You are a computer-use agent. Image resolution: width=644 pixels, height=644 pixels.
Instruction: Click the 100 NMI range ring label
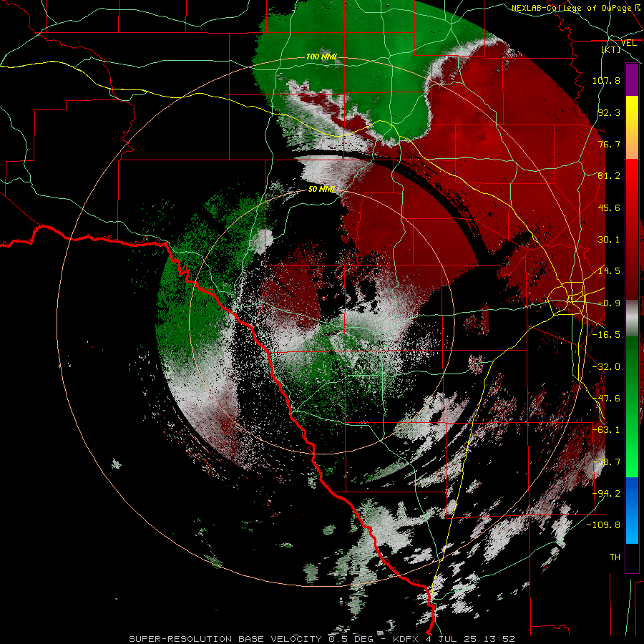[321, 57]
